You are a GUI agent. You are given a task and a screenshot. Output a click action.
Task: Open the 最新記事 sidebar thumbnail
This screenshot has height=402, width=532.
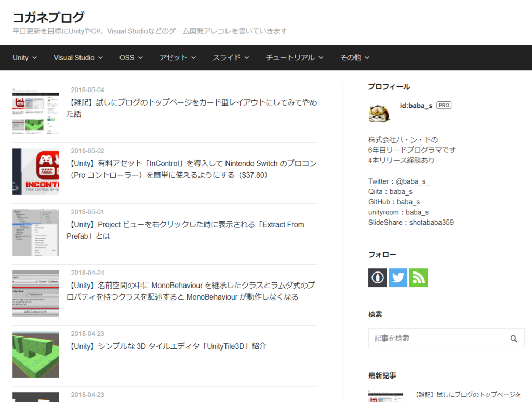click(386, 396)
